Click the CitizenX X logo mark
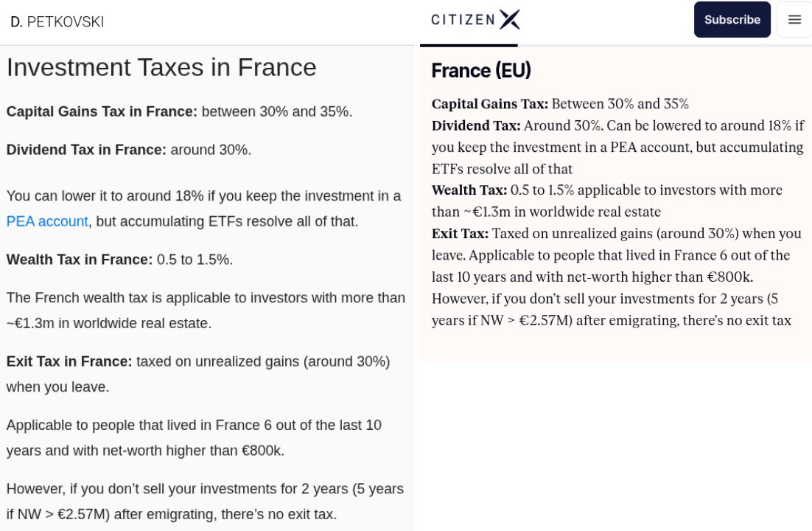The height and width of the screenshot is (531, 812). pos(509,20)
